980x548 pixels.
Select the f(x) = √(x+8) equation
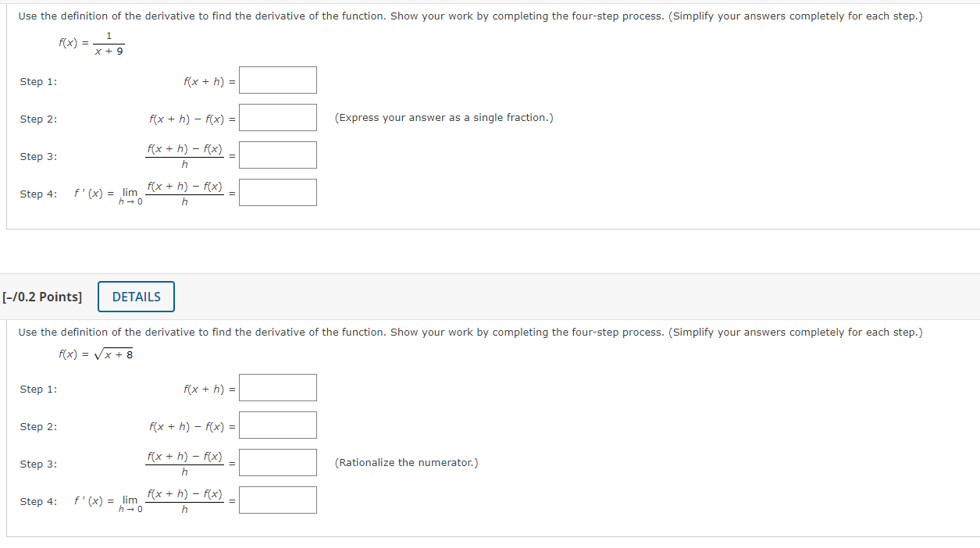coord(94,353)
